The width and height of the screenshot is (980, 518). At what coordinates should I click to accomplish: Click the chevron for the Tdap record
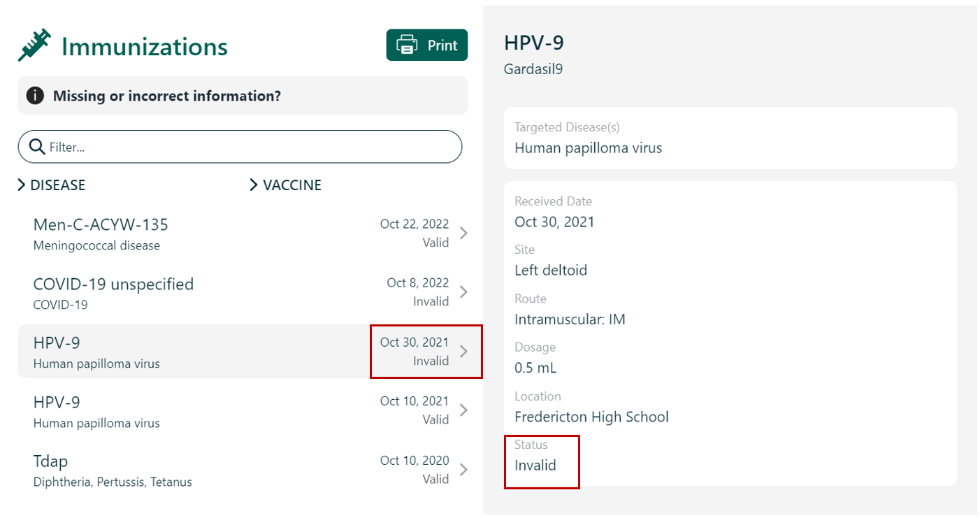[463, 470]
